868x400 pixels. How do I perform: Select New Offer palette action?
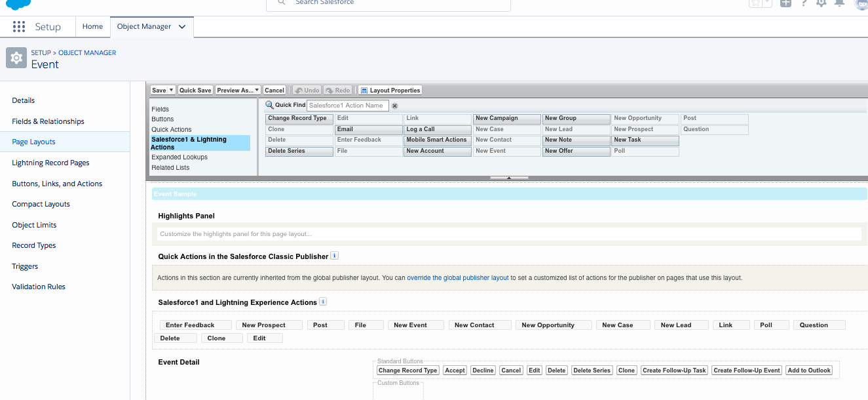tap(576, 151)
